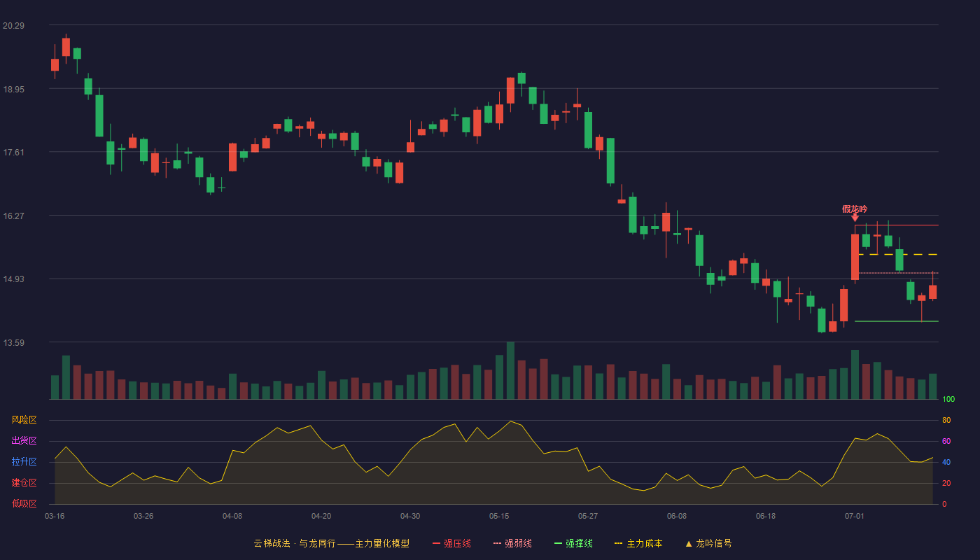The height and width of the screenshot is (560, 980).
Task: Click the yellow dashed 主力成本 line on the chart
Action: pyautogui.click(x=897, y=255)
